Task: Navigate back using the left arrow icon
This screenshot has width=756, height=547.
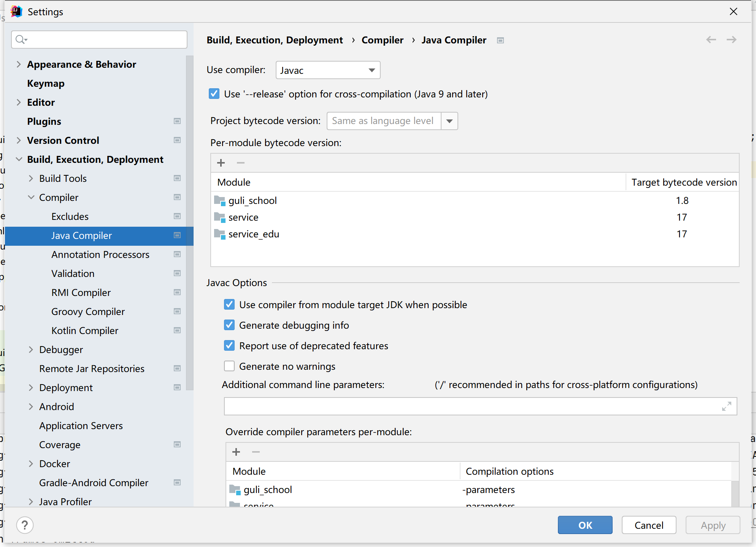Action: tap(711, 40)
